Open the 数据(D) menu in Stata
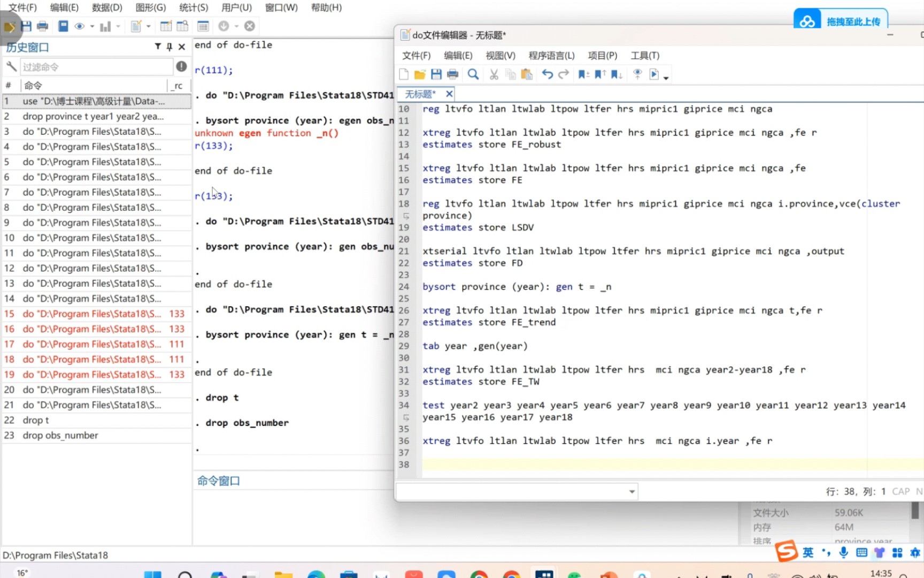 pyautogui.click(x=107, y=7)
